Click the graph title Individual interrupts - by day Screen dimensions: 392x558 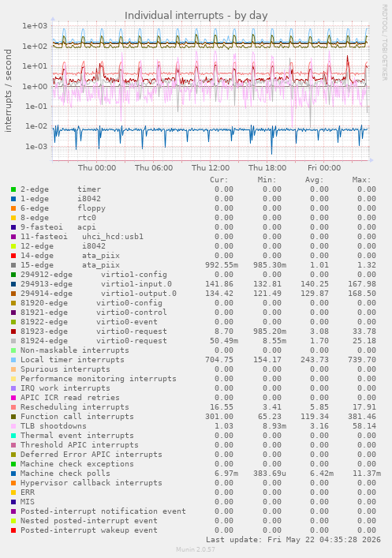[x=196, y=16]
